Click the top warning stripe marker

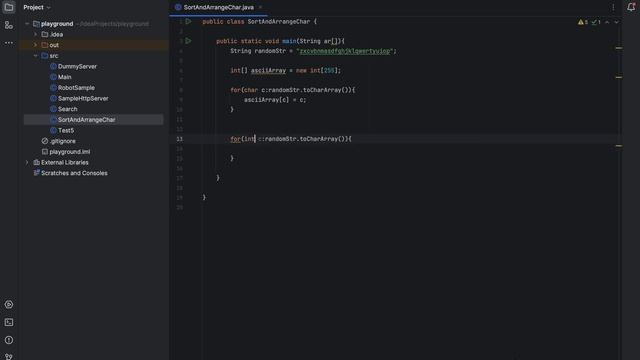(619, 48)
